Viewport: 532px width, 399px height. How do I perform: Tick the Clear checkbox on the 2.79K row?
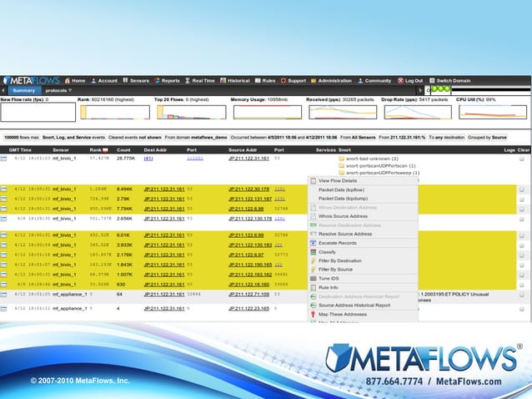pyautogui.click(x=522, y=199)
